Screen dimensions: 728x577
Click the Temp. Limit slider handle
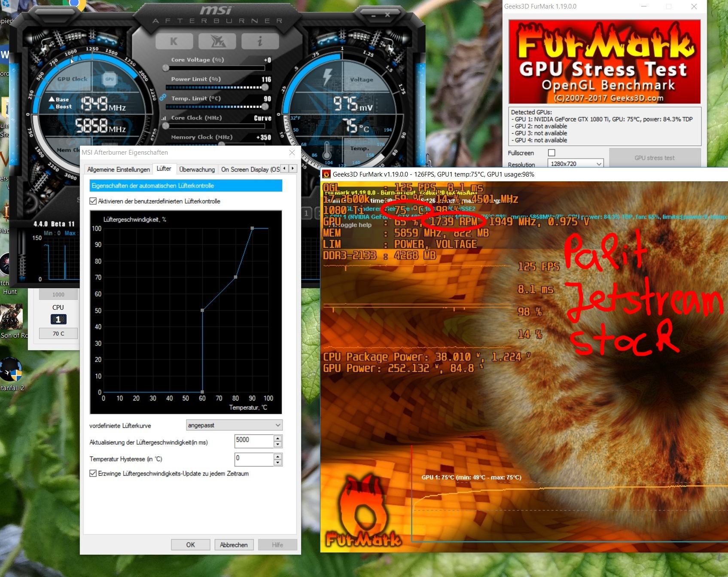(x=265, y=107)
